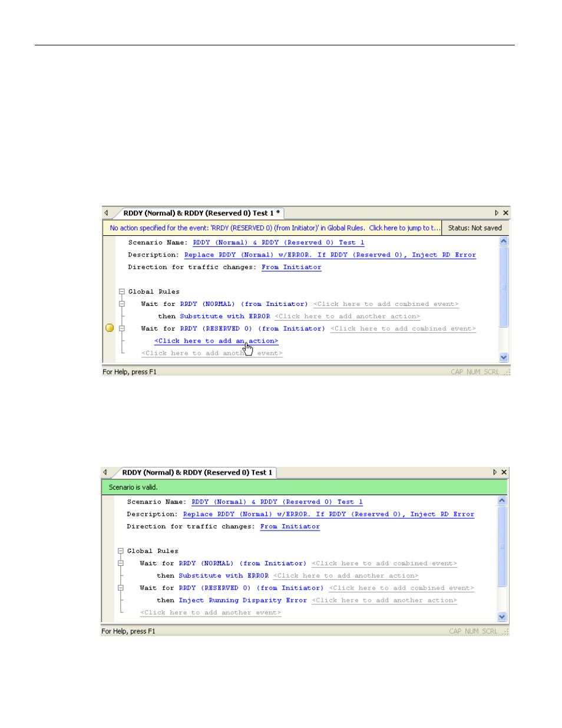Viewport: 562px width, 728px height.
Task: Open description link in lower window
Action: coord(329,514)
